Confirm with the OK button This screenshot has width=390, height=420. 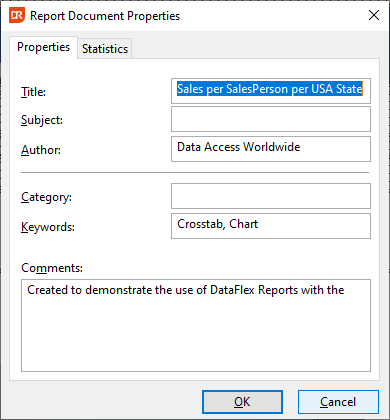click(x=242, y=402)
